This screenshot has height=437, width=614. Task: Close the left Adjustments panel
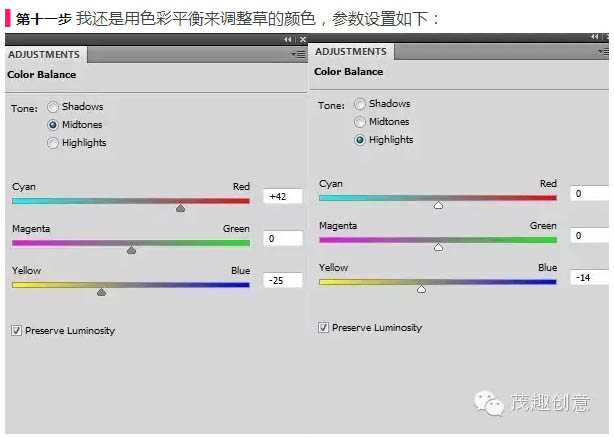coord(302,40)
